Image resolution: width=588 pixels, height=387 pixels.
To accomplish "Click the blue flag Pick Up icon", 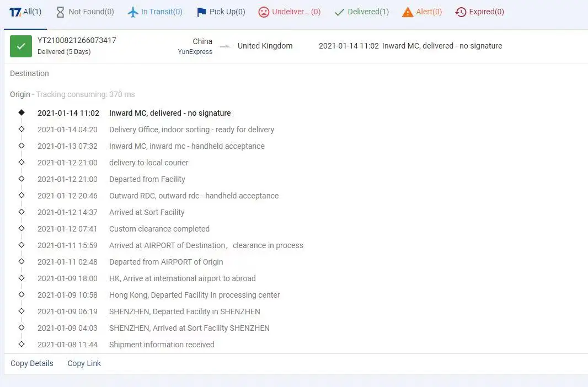I will pos(201,12).
